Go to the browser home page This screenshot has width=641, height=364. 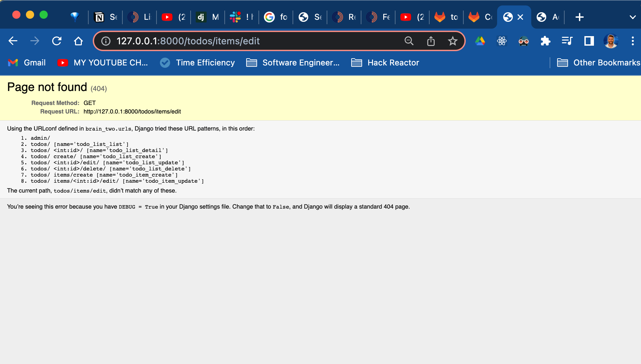point(78,41)
